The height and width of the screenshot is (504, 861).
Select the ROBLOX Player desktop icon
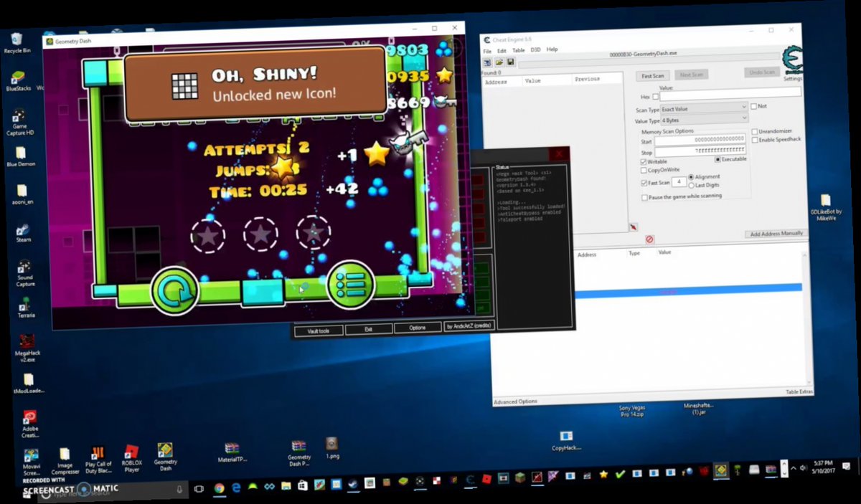pos(132,459)
